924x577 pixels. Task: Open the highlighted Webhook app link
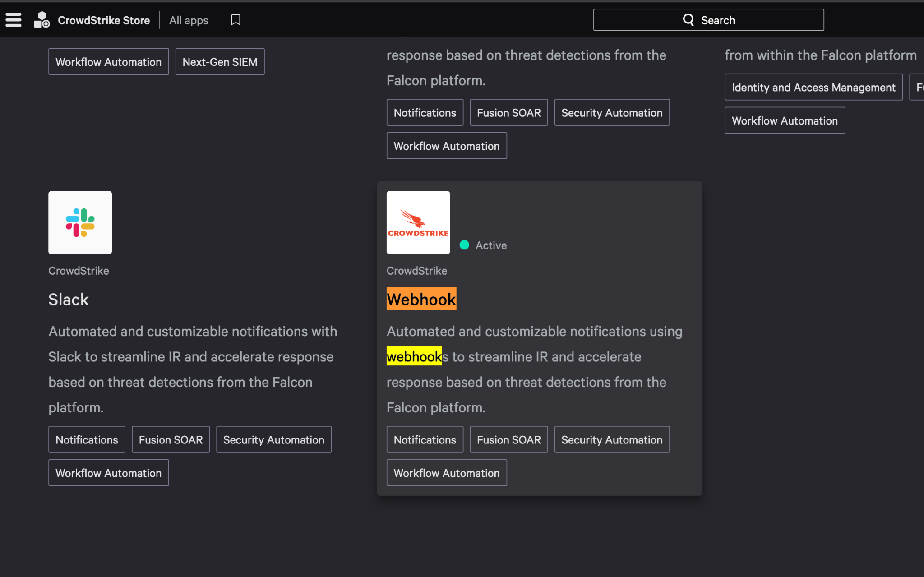[x=421, y=299]
